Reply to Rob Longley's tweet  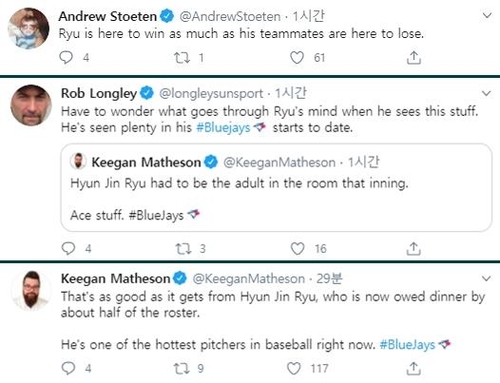(68, 248)
